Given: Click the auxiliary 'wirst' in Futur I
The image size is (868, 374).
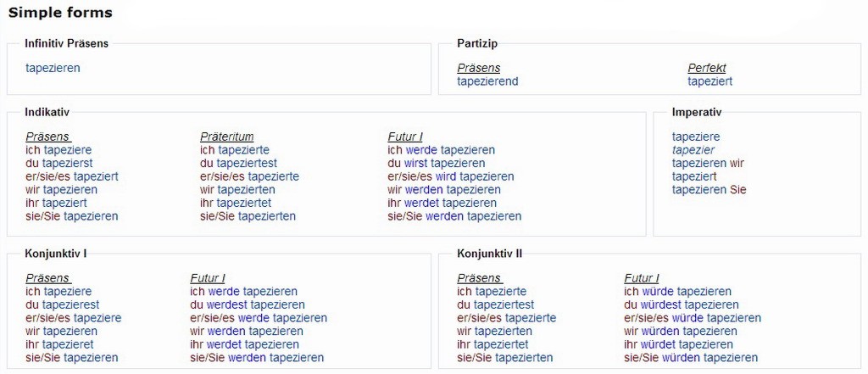Looking at the screenshot, I should click(415, 163).
